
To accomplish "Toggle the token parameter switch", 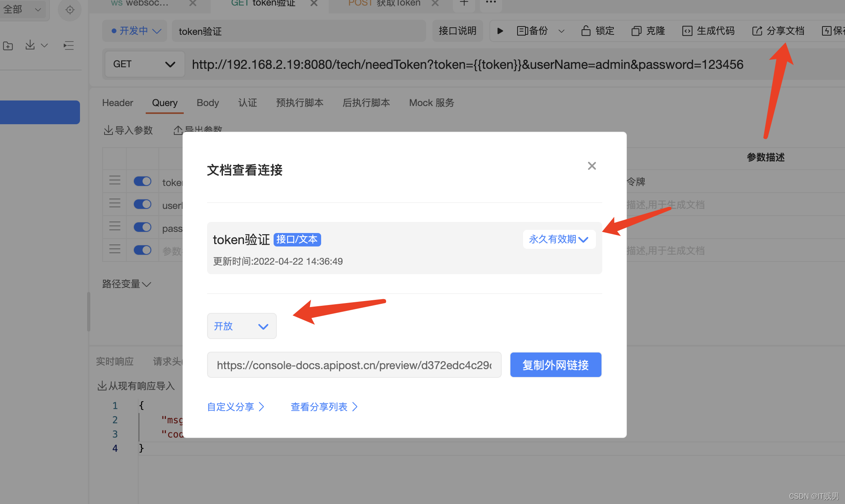I will (x=142, y=181).
